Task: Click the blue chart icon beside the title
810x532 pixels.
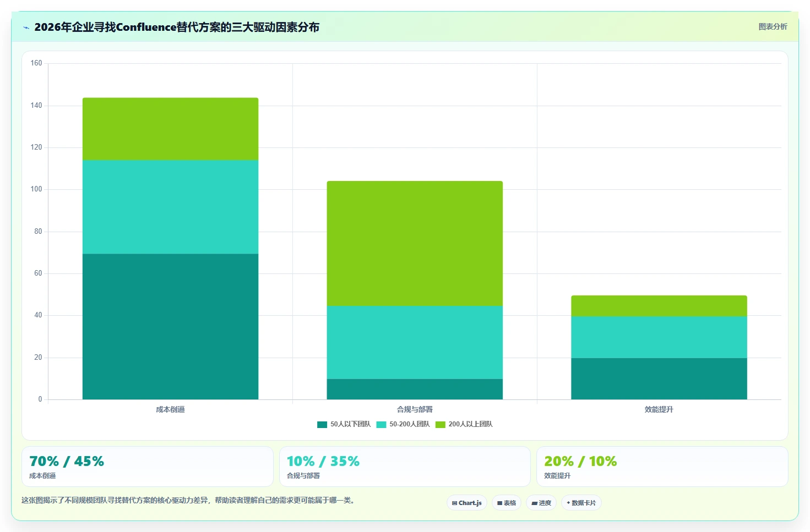Action: pos(26,28)
